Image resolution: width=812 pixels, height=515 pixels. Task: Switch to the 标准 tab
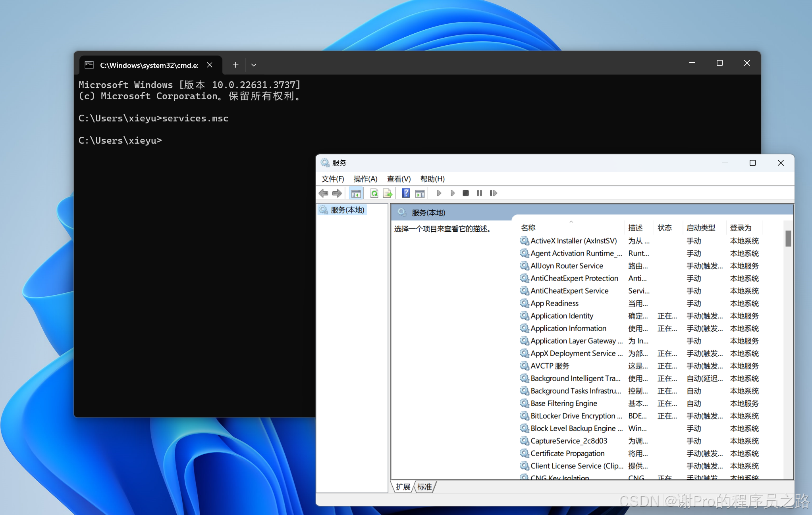tap(424, 487)
